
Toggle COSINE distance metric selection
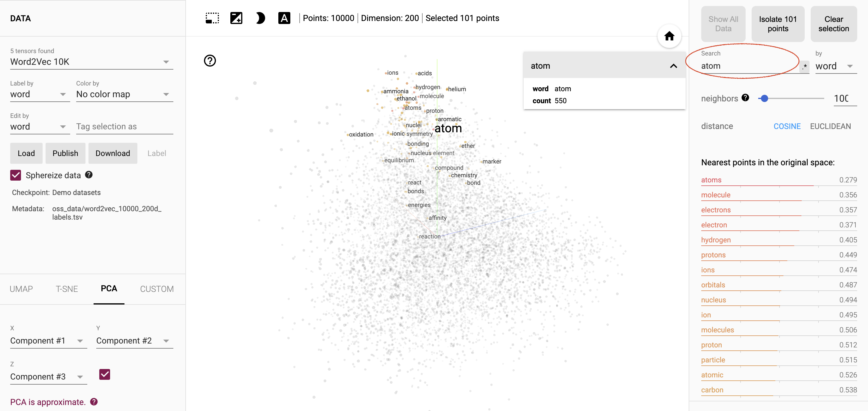(787, 126)
